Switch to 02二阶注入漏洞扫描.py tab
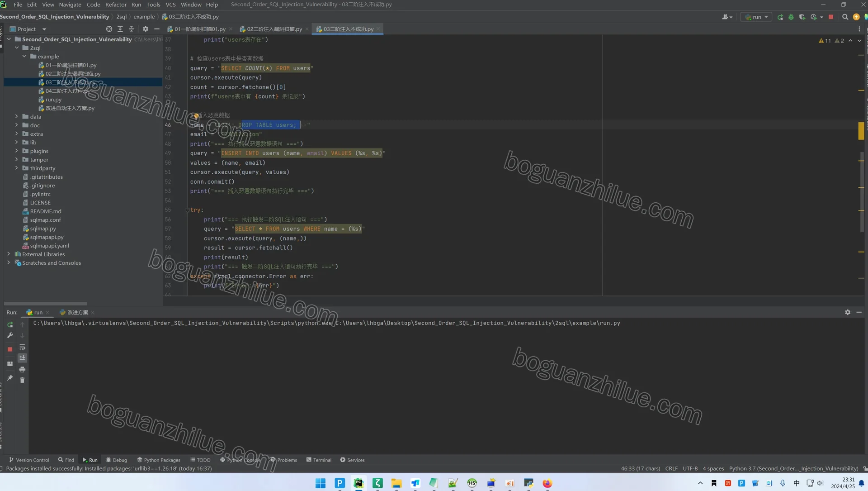This screenshot has width=868, height=491. click(x=274, y=29)
